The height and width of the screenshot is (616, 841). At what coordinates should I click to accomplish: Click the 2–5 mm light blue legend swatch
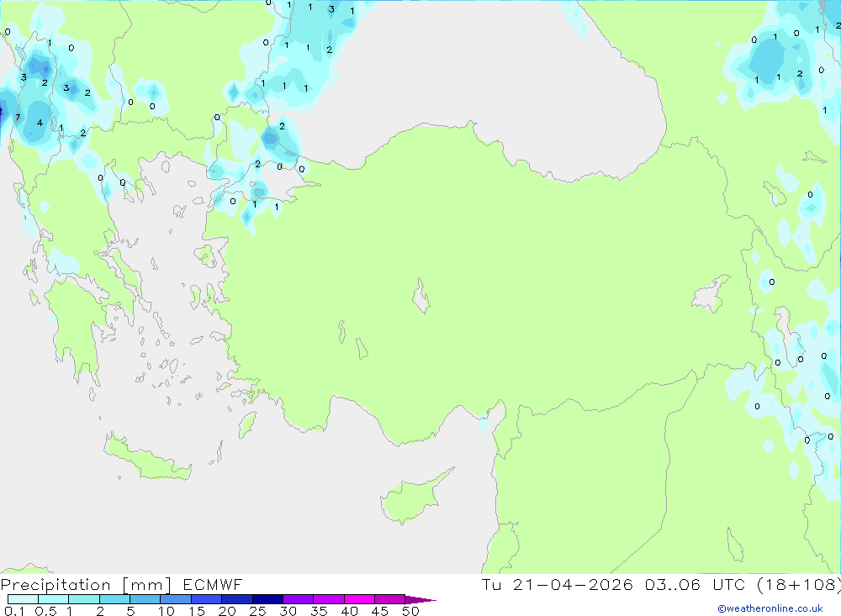(114, 599)
